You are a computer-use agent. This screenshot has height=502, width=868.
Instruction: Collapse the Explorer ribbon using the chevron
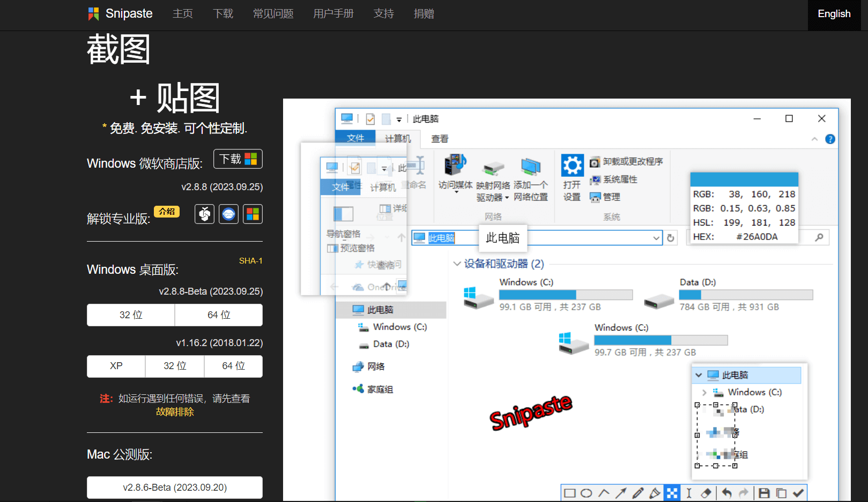tap(814, 139)
